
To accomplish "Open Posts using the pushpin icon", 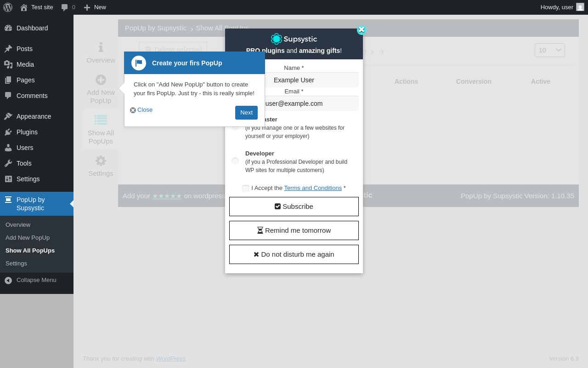I will click(x=8, y=49).
